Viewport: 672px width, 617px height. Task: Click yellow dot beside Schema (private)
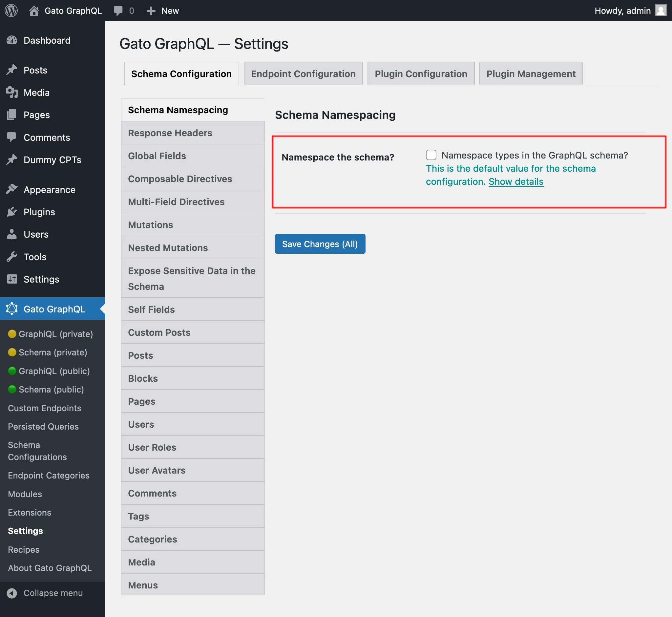pos(12,352)
